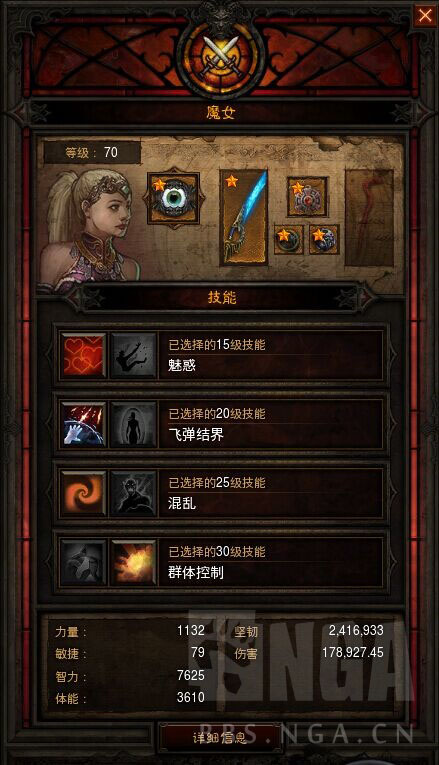Select the right ring slot with star

click(323, 240)
